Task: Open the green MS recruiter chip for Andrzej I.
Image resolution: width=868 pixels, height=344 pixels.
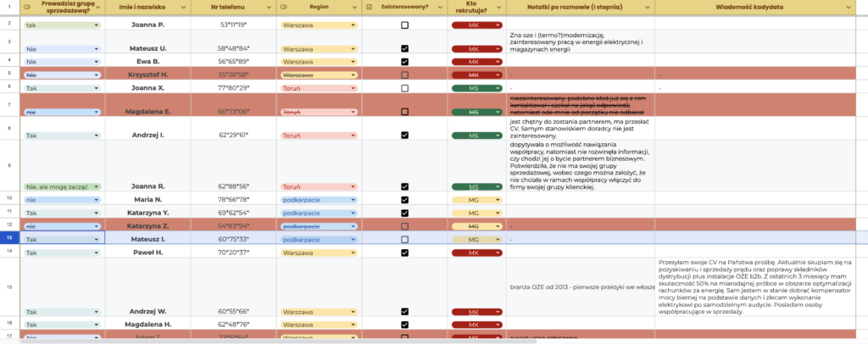Action: point(476,135)
